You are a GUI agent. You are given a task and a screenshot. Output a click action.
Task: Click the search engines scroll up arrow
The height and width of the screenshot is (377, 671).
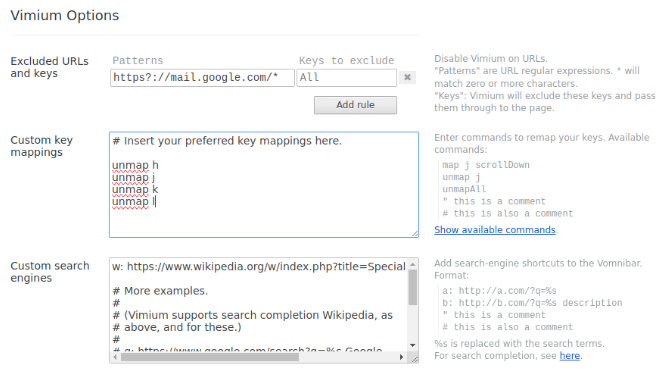(x=413, y=264)
